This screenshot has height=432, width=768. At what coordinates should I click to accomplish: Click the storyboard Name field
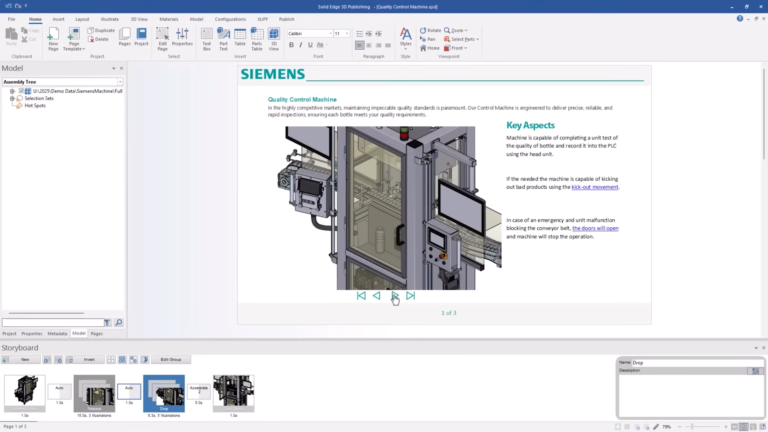click(x=697, y=363)
